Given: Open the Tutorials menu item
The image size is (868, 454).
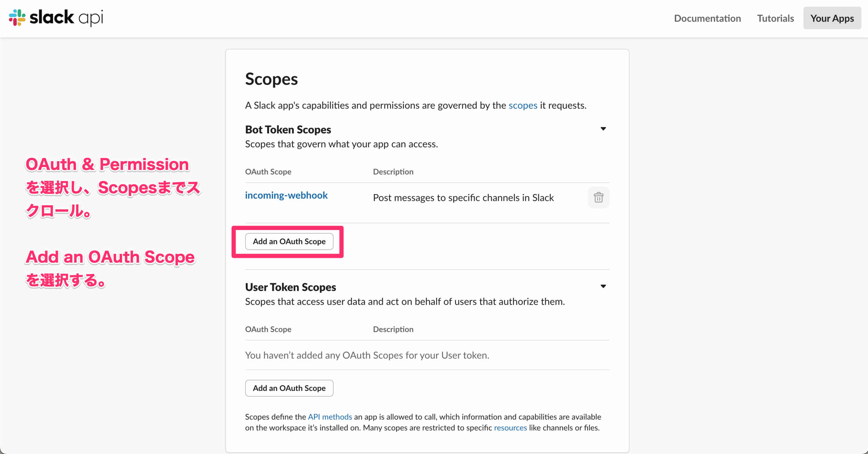Looking at the screenshot, I should [775, 18].
